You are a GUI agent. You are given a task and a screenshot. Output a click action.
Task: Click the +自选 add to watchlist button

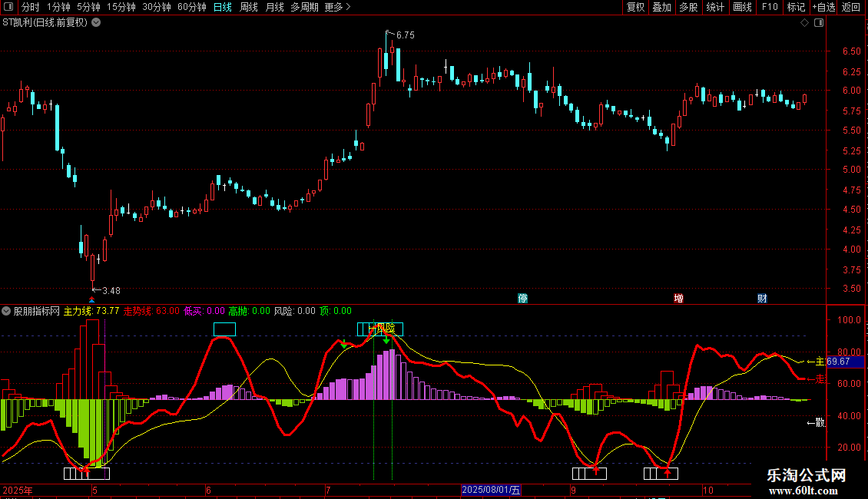pos(823,8)
